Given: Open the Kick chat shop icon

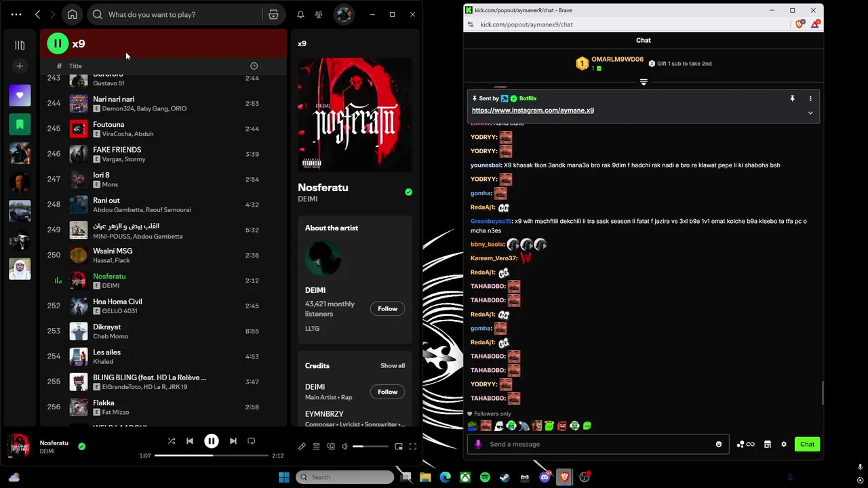Looking at the screenshot, I should click(x=768, y=444).
